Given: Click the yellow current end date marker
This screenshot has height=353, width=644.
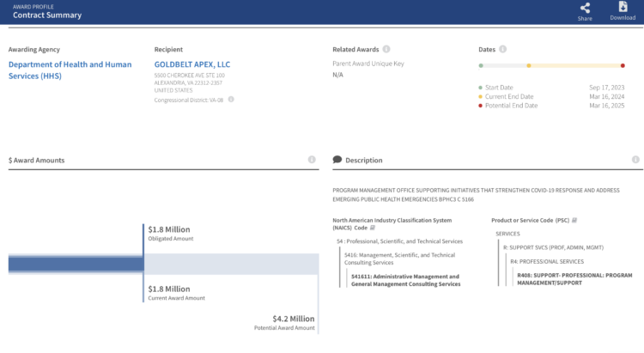Looking at the screenshot, I should (x=528, y=65).
